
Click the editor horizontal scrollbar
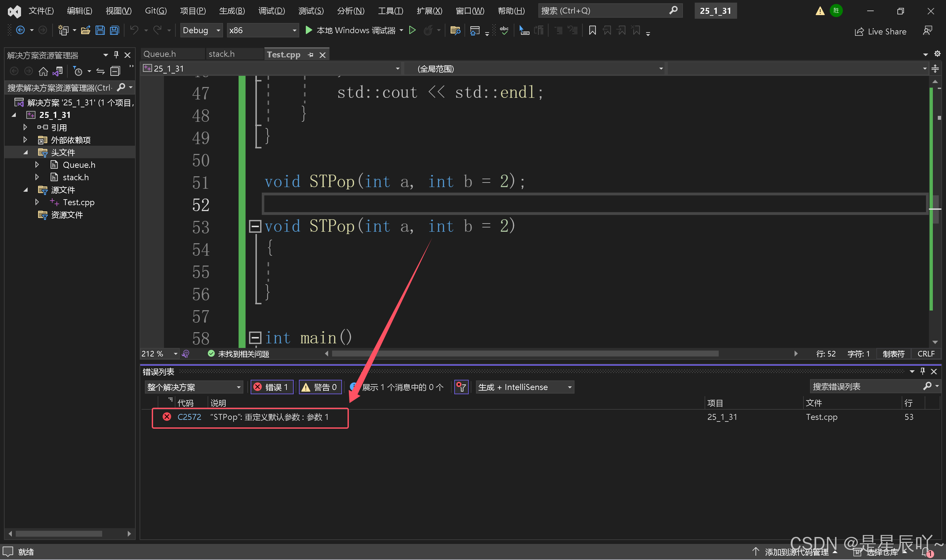(x=525, y=354)
